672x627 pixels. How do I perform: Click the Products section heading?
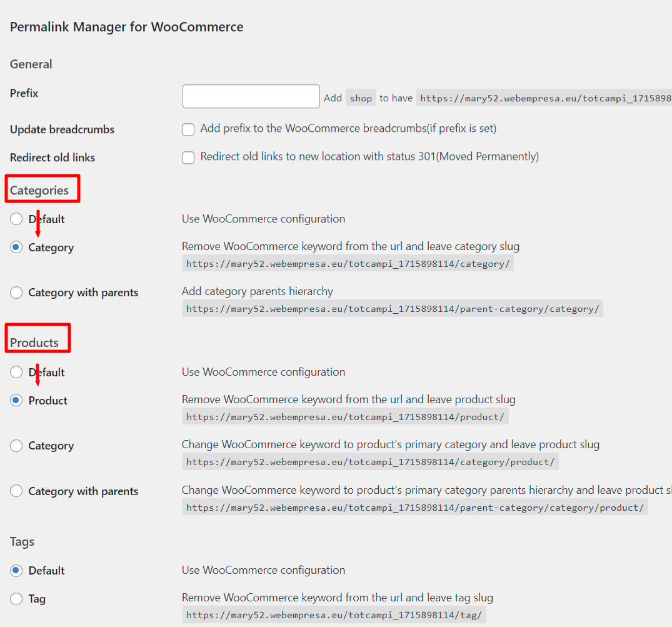coord(34,343)
